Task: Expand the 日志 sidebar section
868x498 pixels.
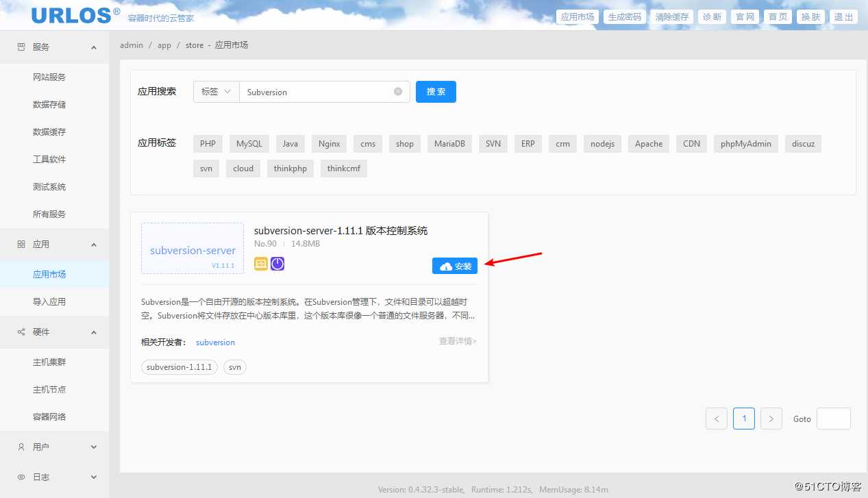Action: point(94,477)
